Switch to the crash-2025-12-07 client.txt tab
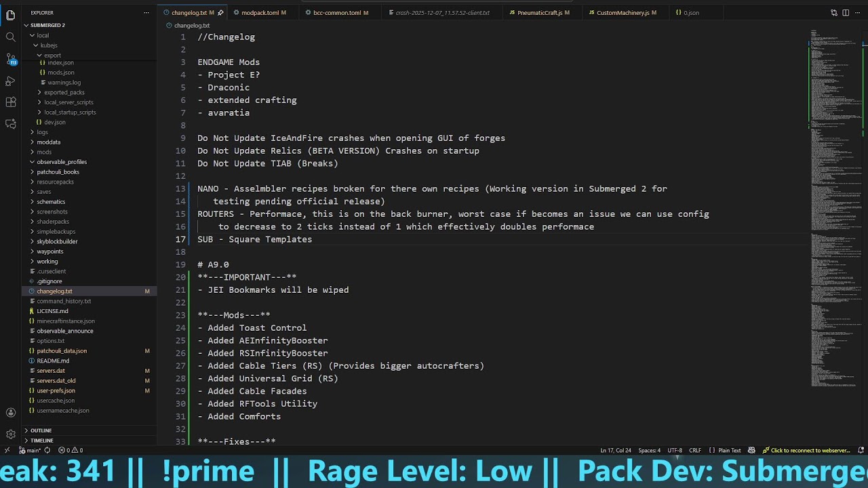 point(442,13)
